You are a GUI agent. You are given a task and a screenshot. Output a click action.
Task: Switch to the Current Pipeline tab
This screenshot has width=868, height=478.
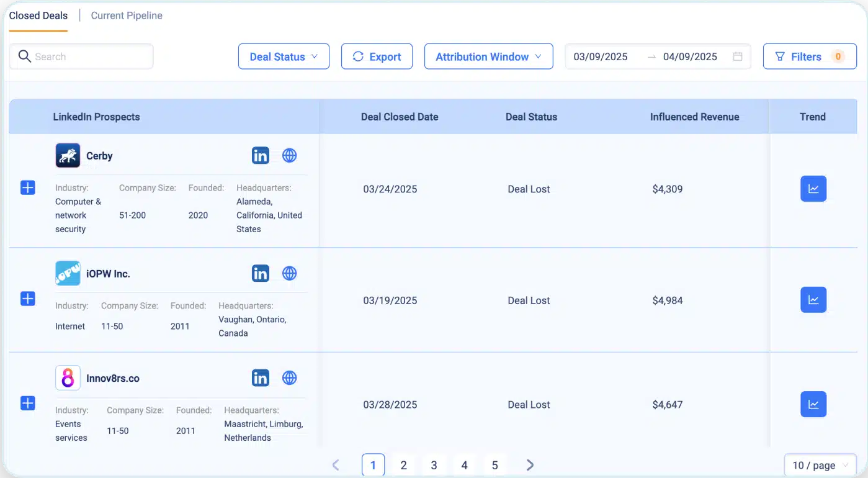tap(127, 16)
